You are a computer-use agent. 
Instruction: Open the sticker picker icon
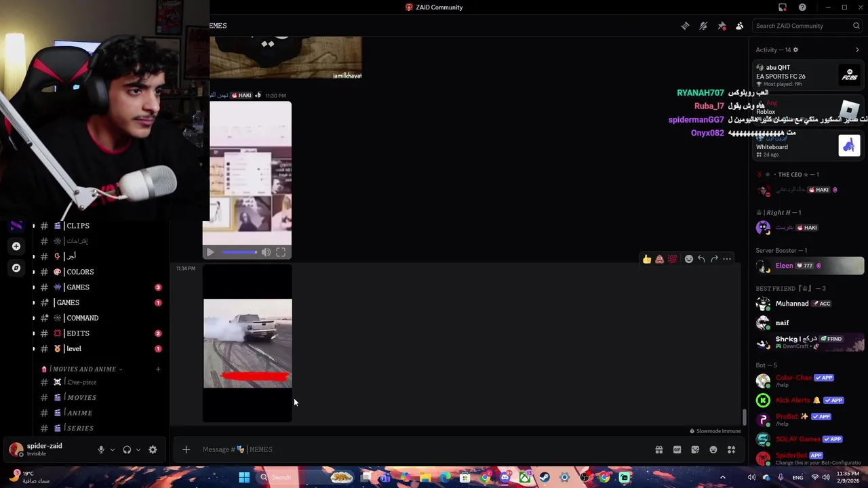click(695, 449)
